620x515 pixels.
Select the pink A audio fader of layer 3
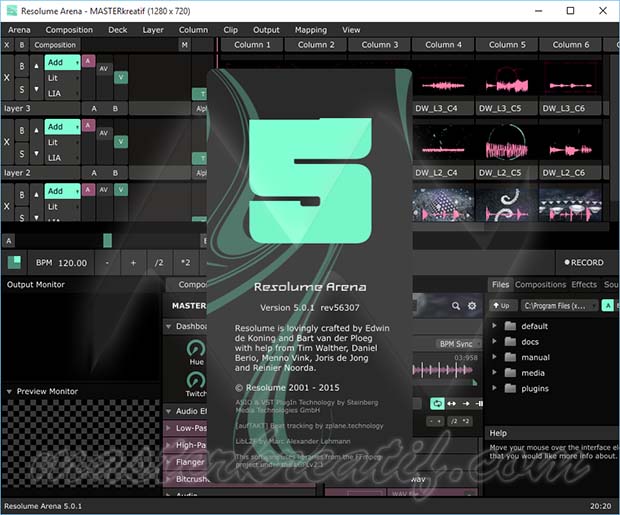click(88, 61)
